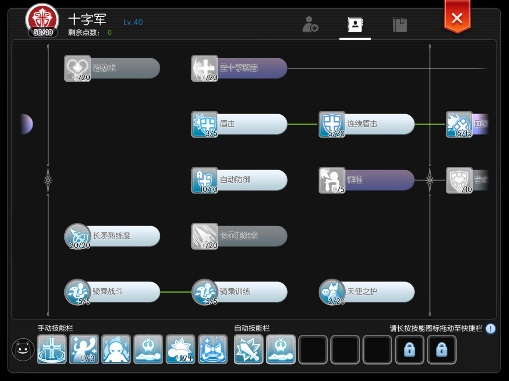Click the 剩余点数 remaining points label
This screenshot has height=381, width=509.
(84, 33)
